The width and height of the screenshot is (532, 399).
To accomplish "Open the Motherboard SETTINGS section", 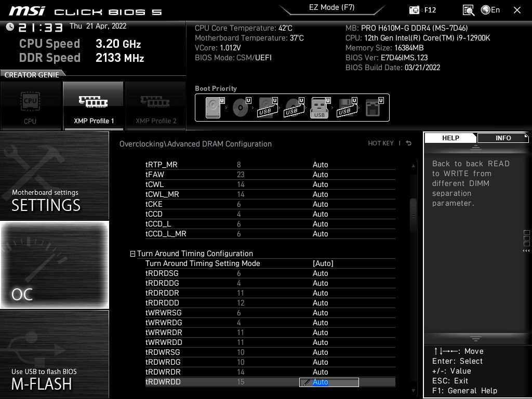I will coord(55,176).
